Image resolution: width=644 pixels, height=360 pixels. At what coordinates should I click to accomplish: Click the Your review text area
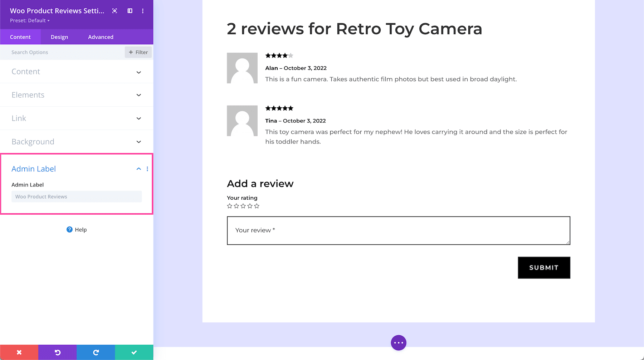[398, 230]
